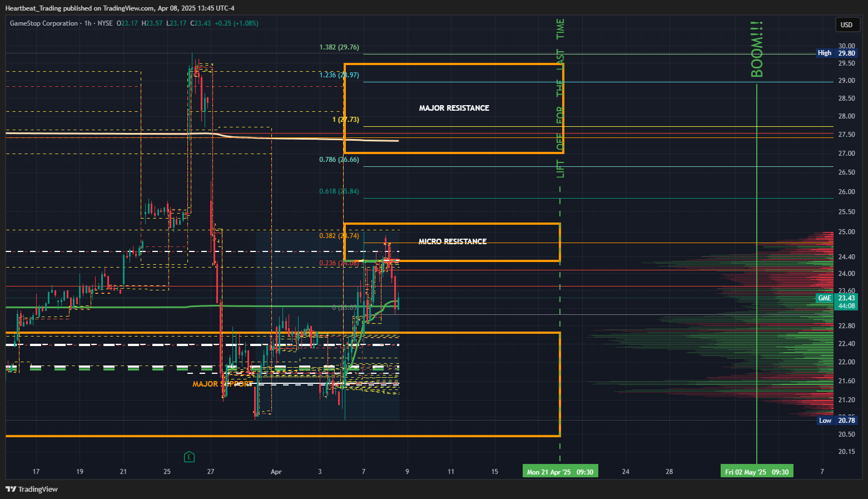Click the 20.15 price axis value

(x=847, y=451)
